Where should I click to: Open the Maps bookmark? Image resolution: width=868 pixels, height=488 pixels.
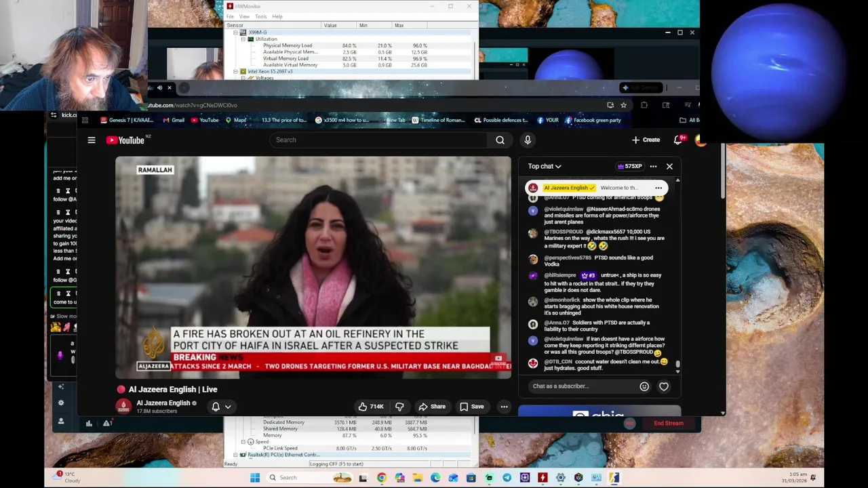coord(236,120)
